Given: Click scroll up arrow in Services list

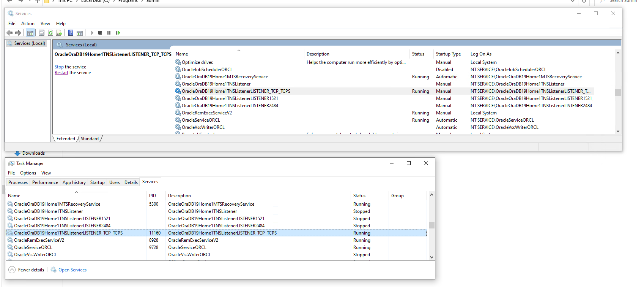Looking at the screenshot, I should pyautogui.click(x=618, y=53).
